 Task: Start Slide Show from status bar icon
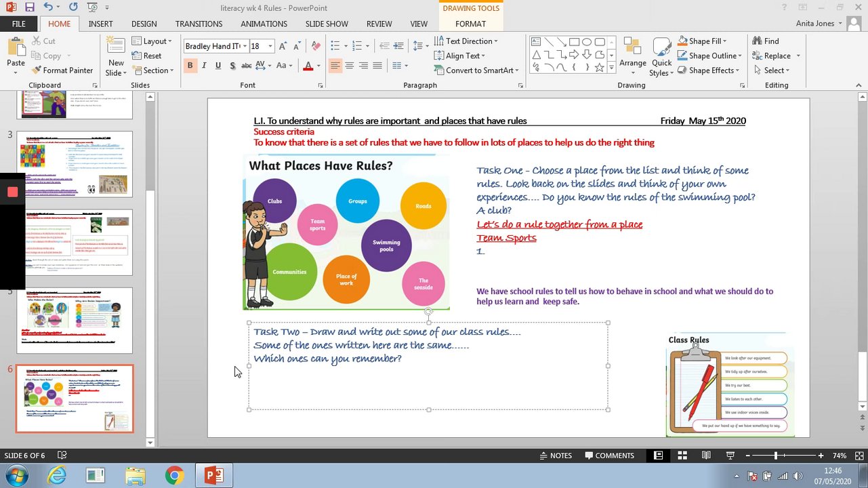[x=730, y=455]
